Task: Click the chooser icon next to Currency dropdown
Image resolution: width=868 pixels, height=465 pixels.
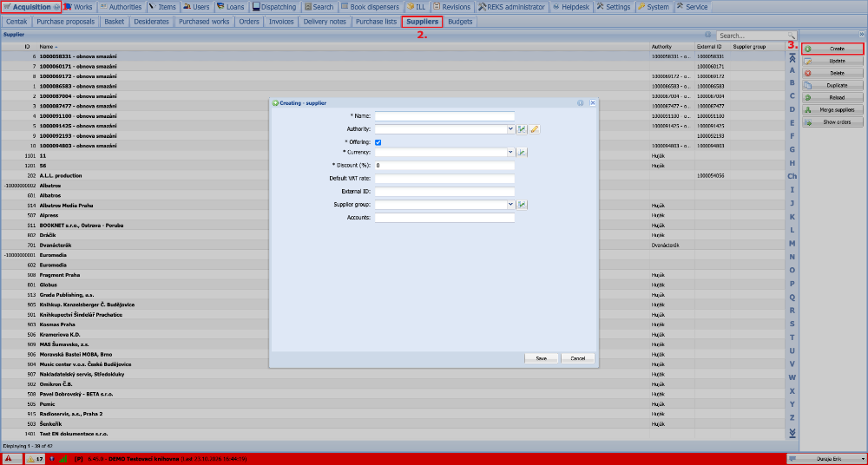Action: tap(522, 152)
